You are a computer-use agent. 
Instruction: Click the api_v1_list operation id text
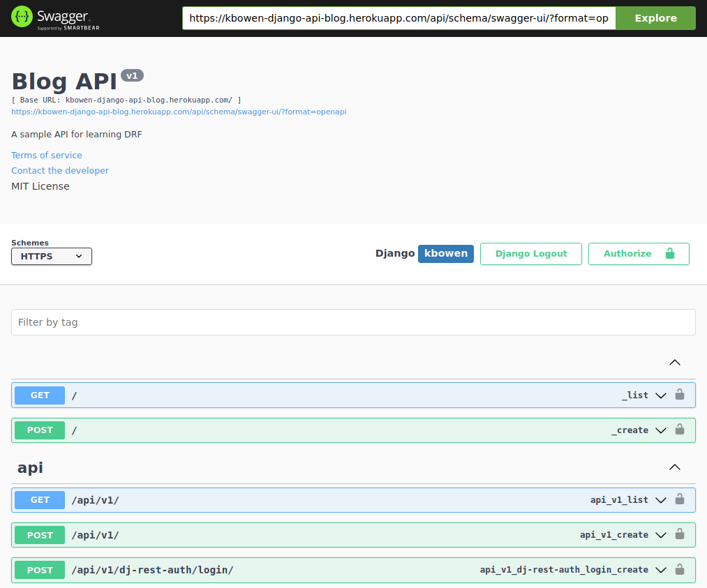(619, 500)
